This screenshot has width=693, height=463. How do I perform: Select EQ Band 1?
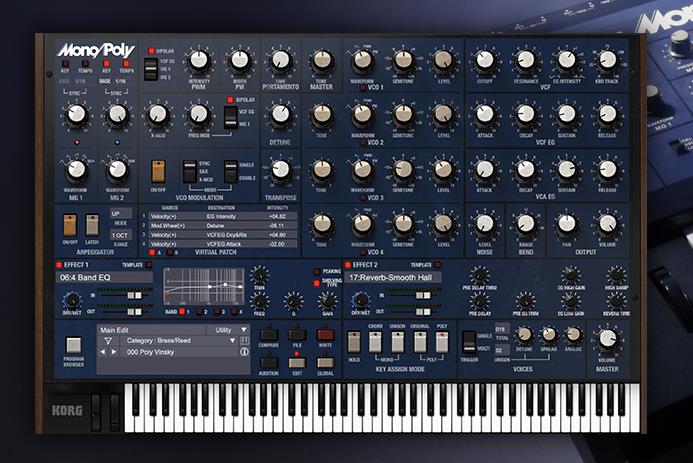click(x=182, y=311)
